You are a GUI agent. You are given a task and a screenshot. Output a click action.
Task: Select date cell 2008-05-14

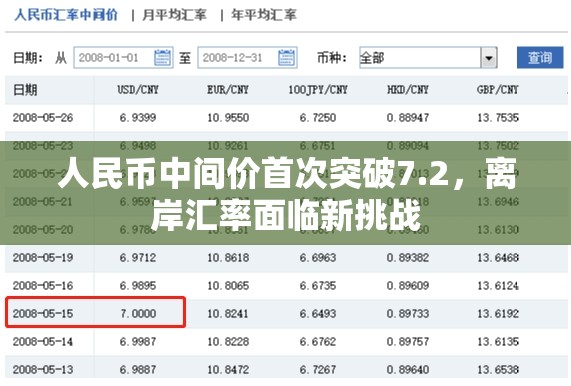click(43, 342)
